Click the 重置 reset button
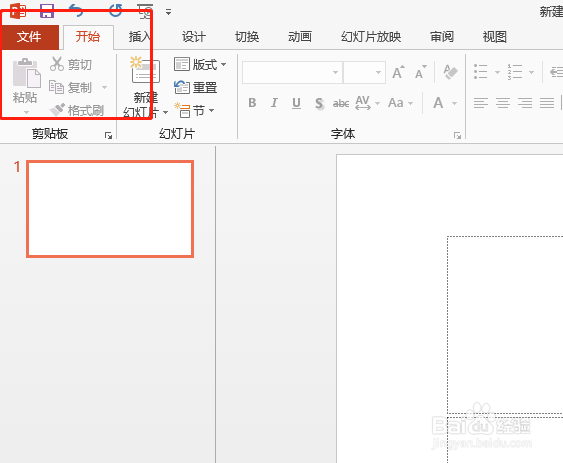The width and height of the screenshot is (563, 463). (196, 87)
